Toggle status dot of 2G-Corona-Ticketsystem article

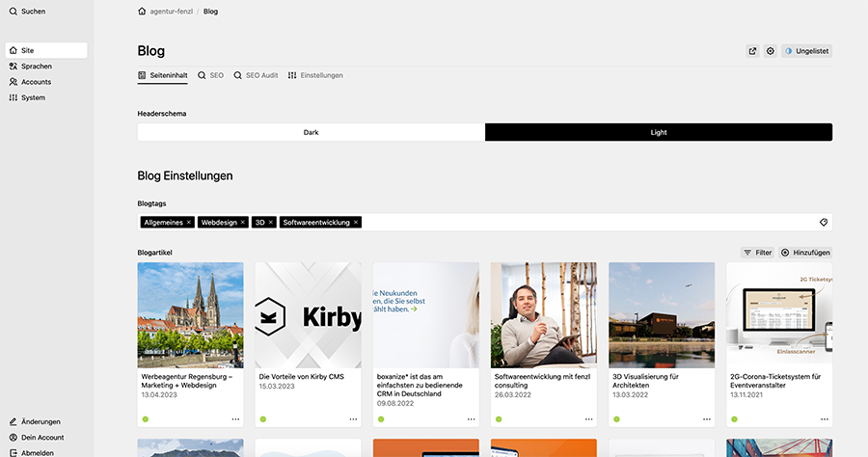pyautogui.click(x=734, y=419)
